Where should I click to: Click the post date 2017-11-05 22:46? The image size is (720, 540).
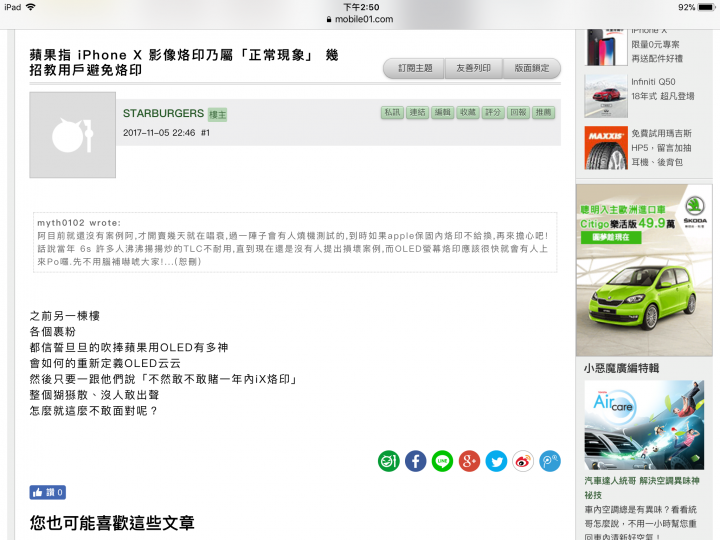[x=159, y=133]
